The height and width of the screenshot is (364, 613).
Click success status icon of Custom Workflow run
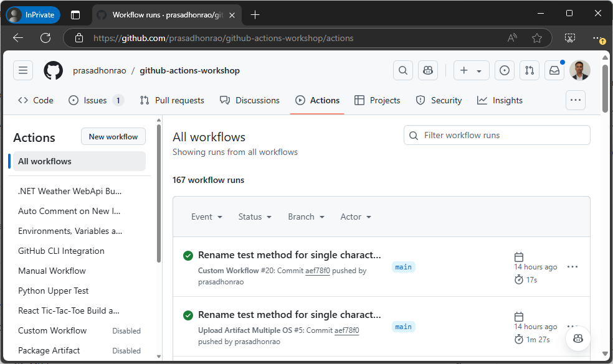[x=188, y=256]
